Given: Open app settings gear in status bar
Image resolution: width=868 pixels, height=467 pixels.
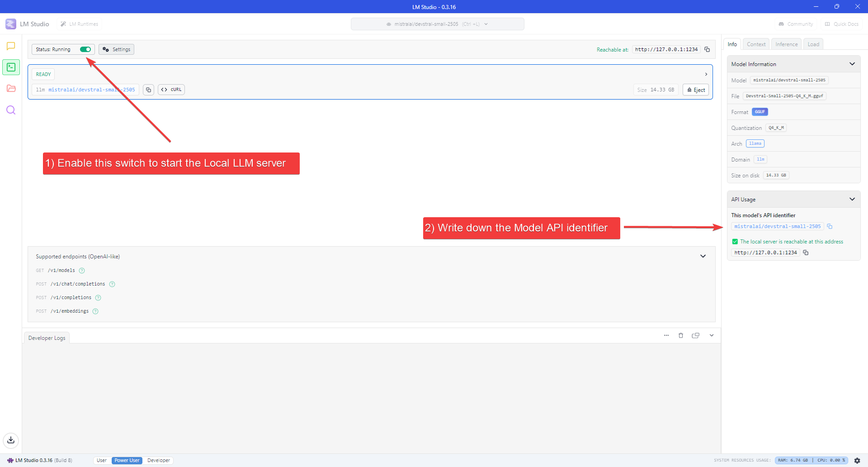Looking at the screenshot, I should (857, 460).
